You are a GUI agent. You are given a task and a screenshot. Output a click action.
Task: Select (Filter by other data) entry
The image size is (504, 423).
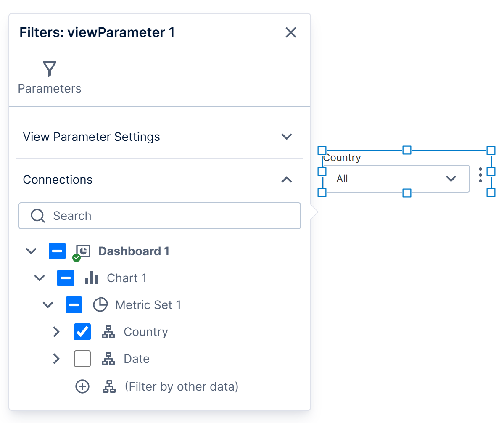coord(182,386)
